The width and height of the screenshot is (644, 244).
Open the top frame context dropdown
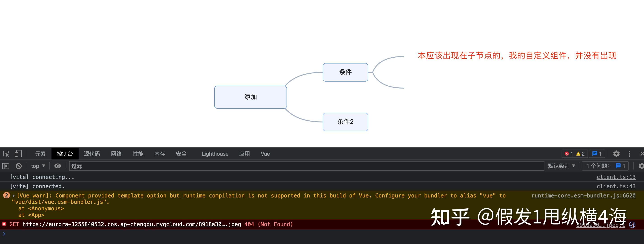click(x=37, y=166)
